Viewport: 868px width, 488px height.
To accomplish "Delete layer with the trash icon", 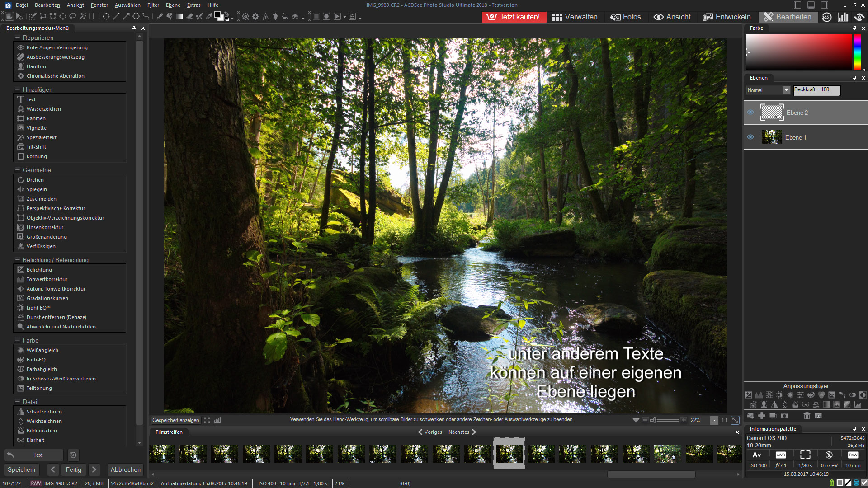I will point(807,416).
